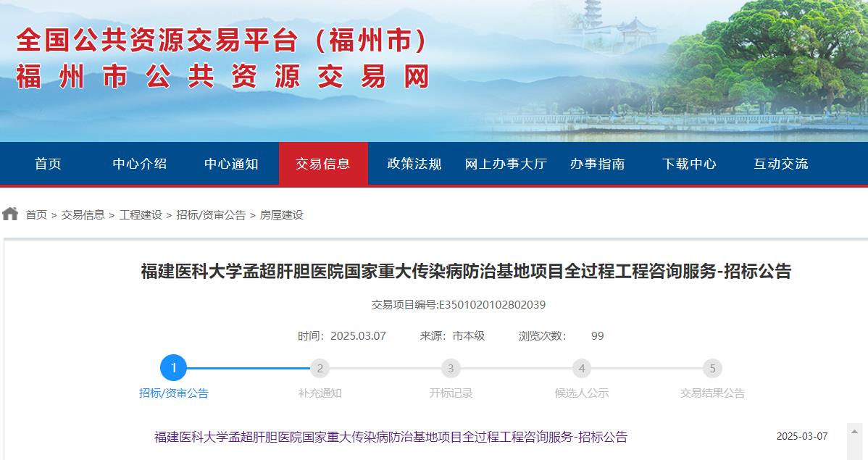Click the 2025-03-07 date in list row
Screen dimensions: 868x460
pos(802,436)
